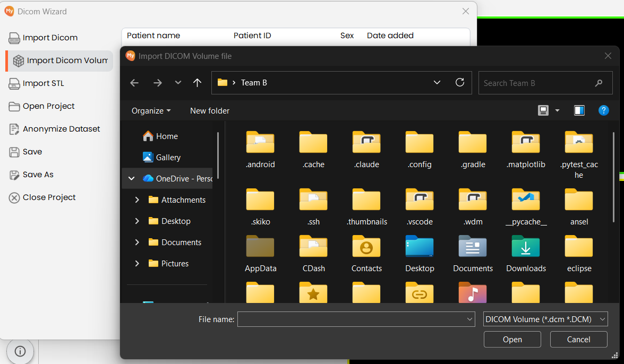Click Save in the Dicom Wizard sidebar
624x364 pixels.
coord(25,152)
